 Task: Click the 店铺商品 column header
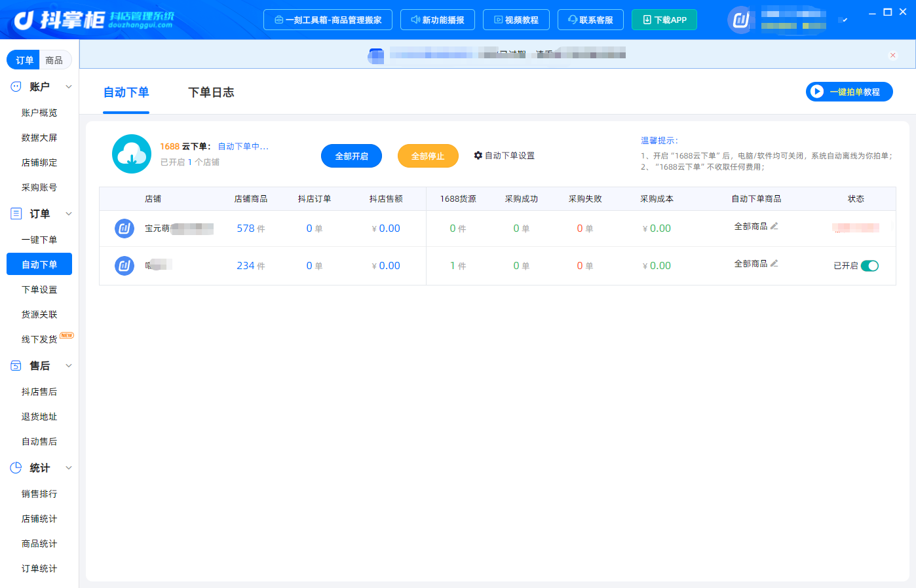(x=251, y=199)
